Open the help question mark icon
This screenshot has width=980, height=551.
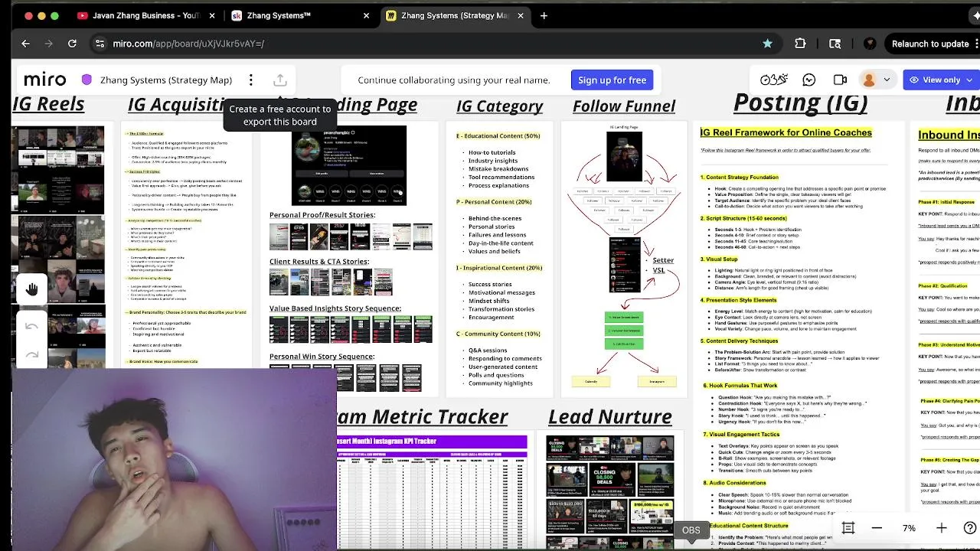(970, 528)
